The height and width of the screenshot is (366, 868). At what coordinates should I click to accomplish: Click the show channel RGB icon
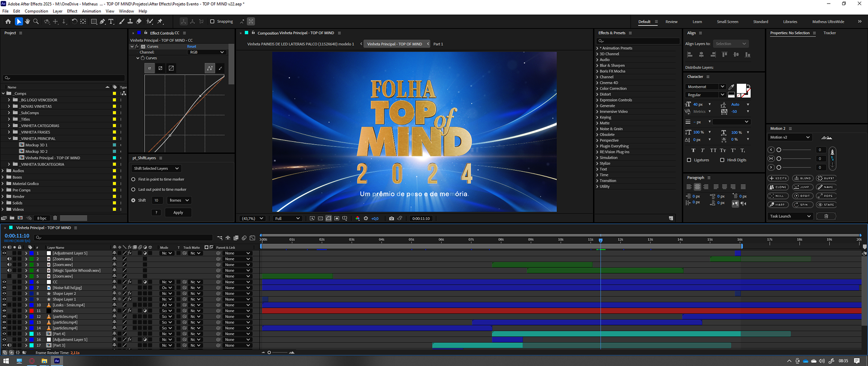coord(358,218)
